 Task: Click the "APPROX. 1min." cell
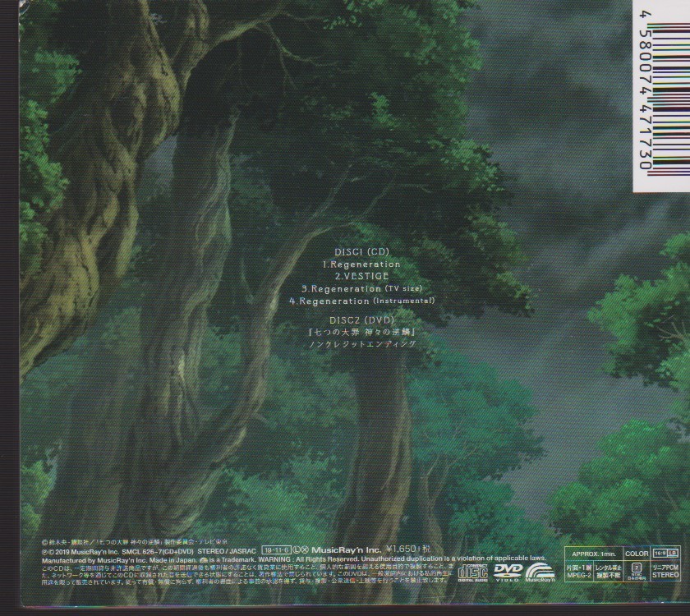(x=594, y=554)
